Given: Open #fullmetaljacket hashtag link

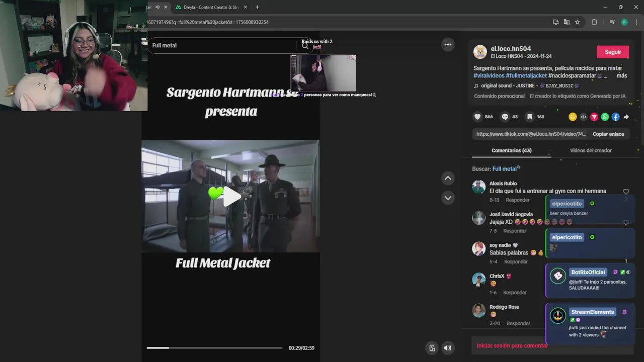Looking at the screenshot, I should [x=526, y=75].
